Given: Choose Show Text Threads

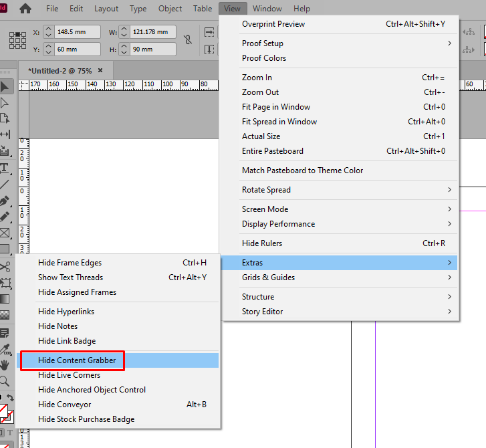Looking at the screenshot, I should [x=118, y=277].
